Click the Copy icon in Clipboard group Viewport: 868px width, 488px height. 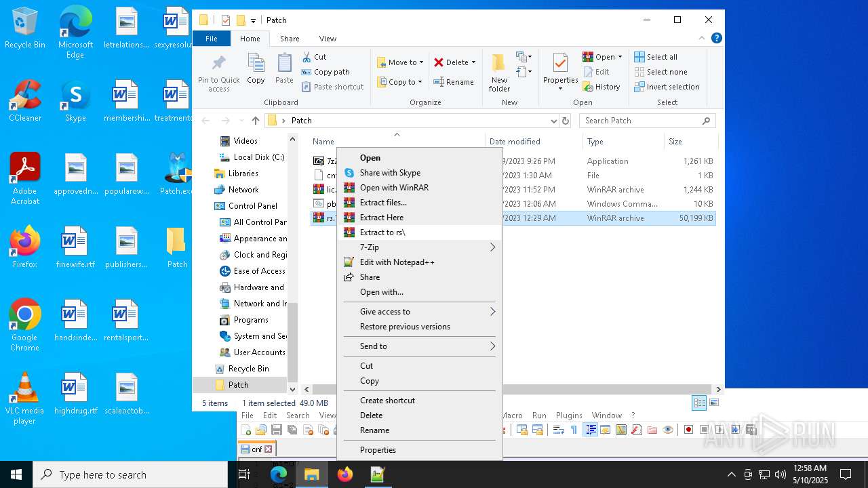coord(256,63)
